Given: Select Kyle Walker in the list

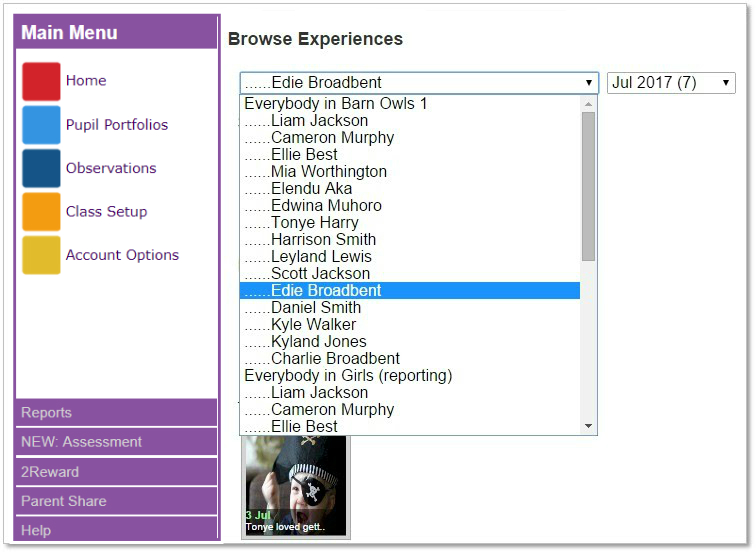Looking at the screenshot, I should tap(410, 324).
